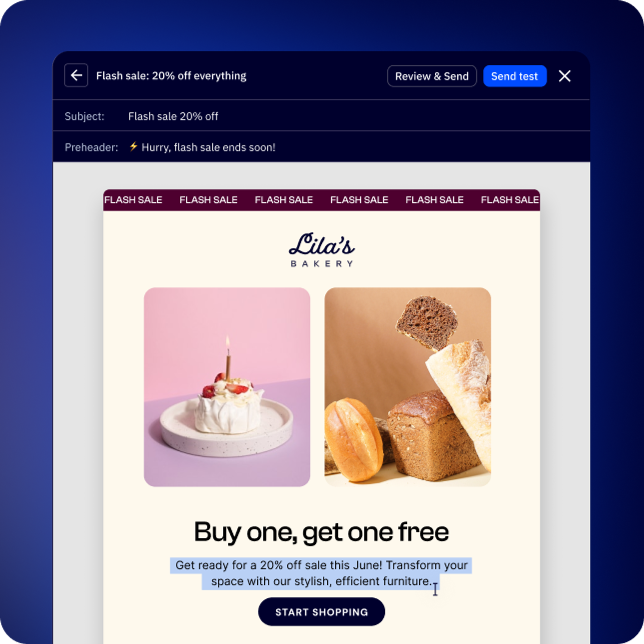Click the 'Buy one, get one free' headline

coord(321,532)
